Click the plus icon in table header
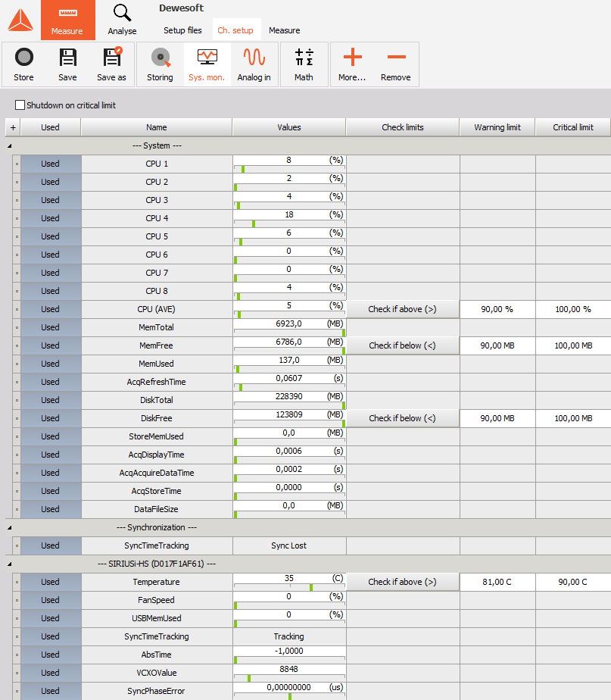The image size is (611, 700). 13,127
